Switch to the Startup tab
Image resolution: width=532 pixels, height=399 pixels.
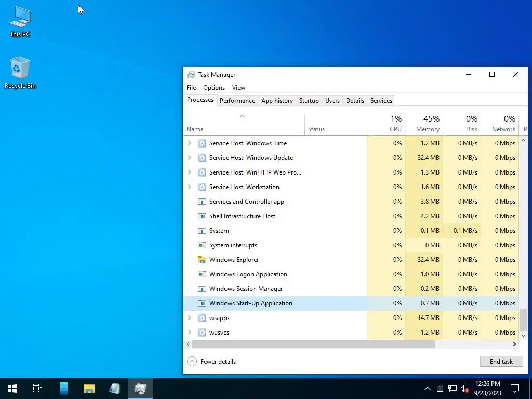pos(309,101)
